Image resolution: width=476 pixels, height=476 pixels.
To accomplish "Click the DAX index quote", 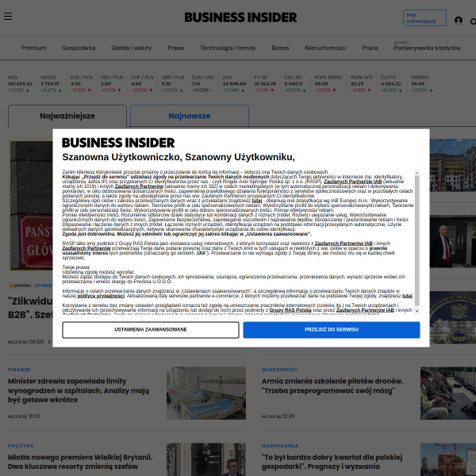I will coord(234,83).
